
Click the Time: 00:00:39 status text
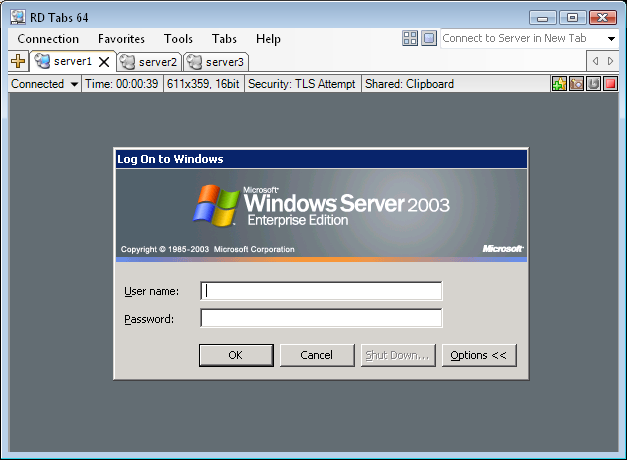click(122, 84)
